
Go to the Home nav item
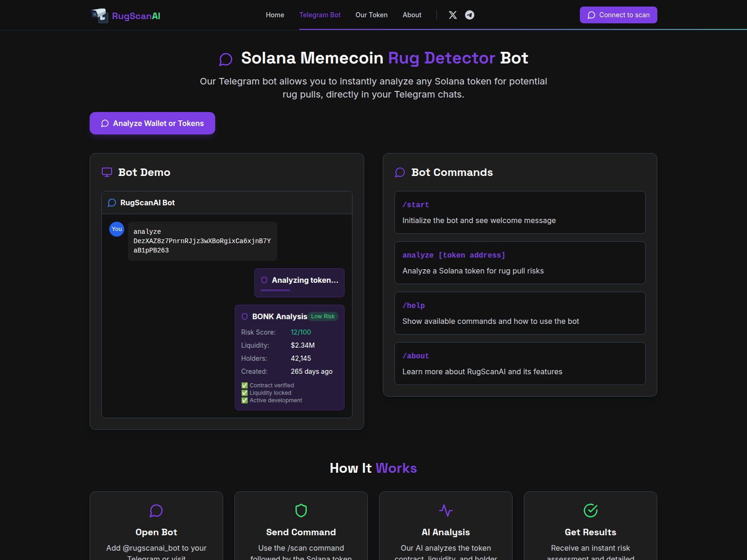275,15
